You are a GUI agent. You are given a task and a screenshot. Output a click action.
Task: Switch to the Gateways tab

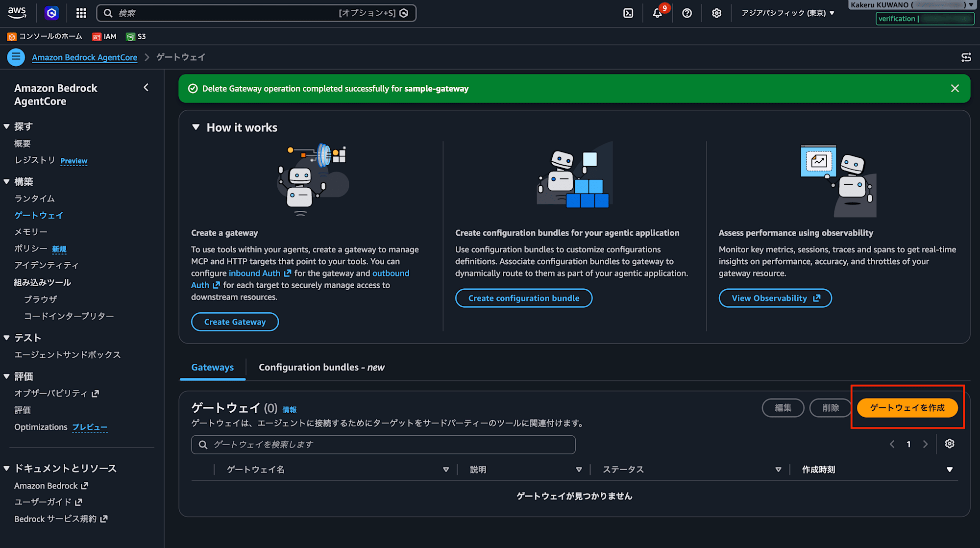213,368
